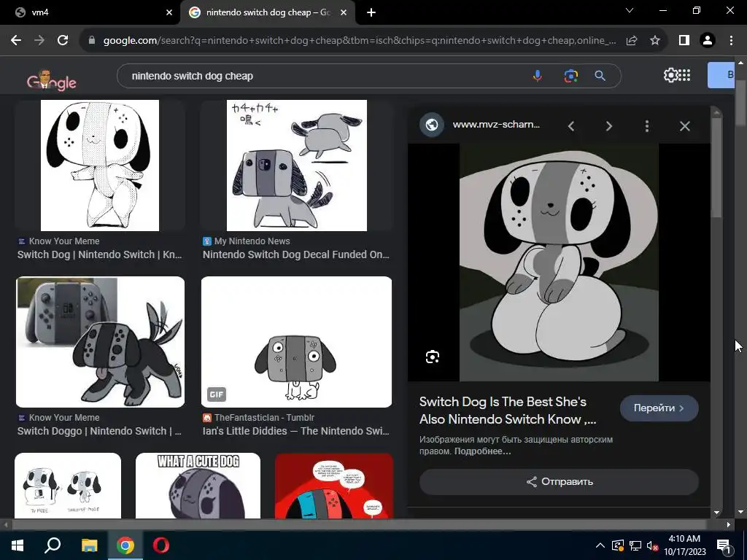Click Switch Dog | Nintendo Switch caption
The image size is (747, 560).
click(99, 254)
